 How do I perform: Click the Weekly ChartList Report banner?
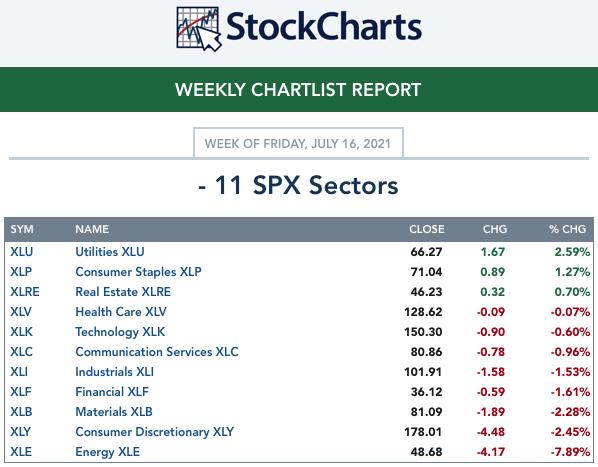tap(299, 90)
